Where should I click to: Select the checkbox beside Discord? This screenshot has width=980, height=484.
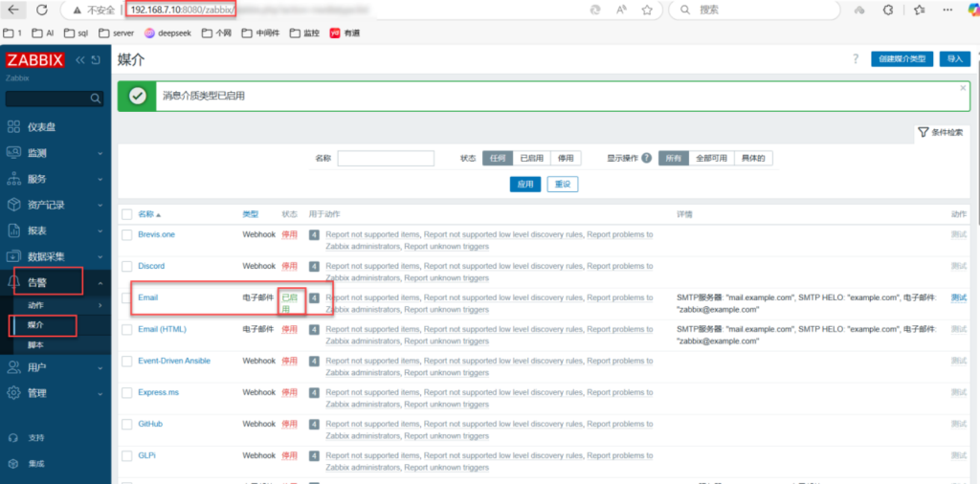pos(126,266)
